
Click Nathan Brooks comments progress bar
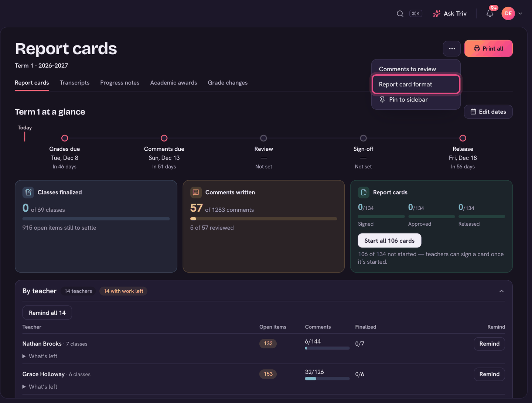(327, 348)
